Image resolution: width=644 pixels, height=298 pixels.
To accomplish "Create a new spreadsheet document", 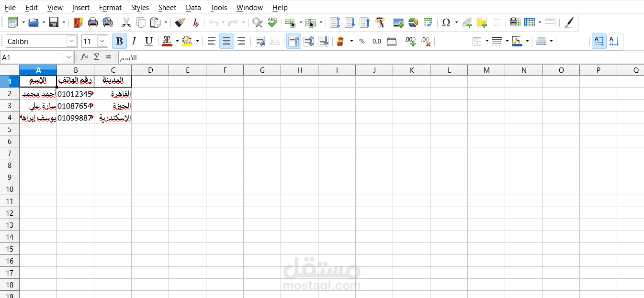I will (x=12, y=22).
